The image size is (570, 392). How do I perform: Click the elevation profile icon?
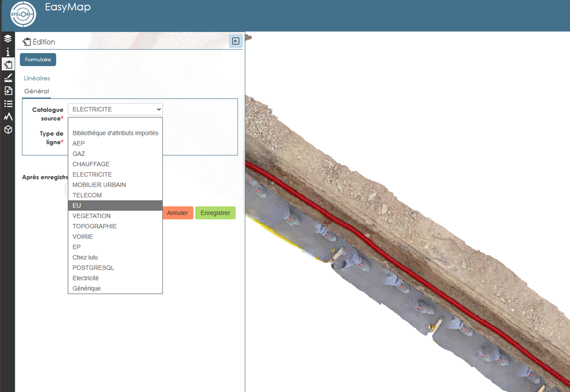coord(8,117)
